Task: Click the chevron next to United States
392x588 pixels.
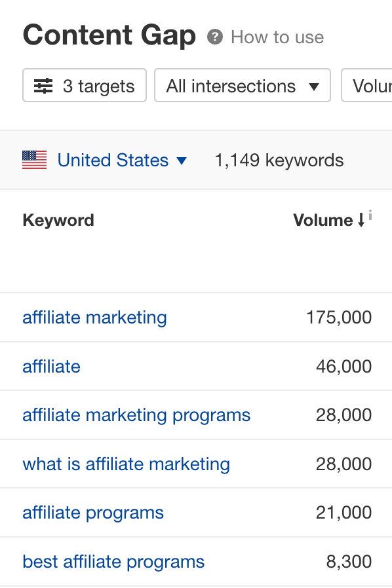Action: coord(182,160)
